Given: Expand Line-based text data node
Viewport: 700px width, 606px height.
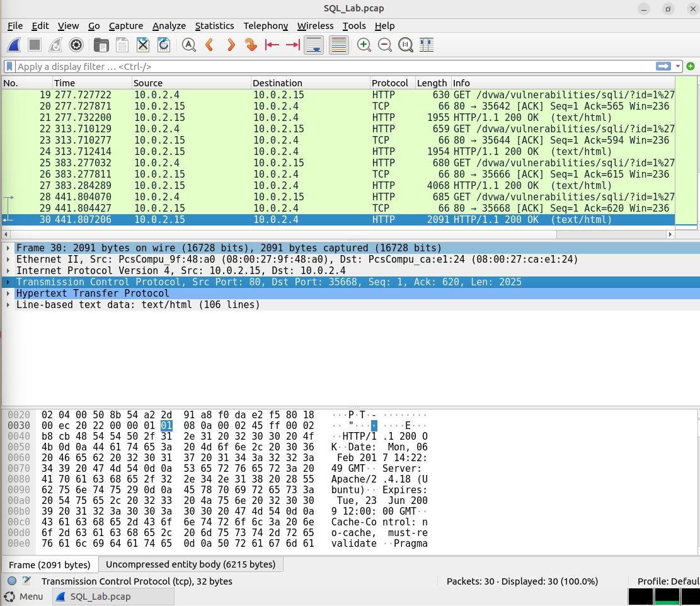Looking at the screenshot, I should coord(8,305).
